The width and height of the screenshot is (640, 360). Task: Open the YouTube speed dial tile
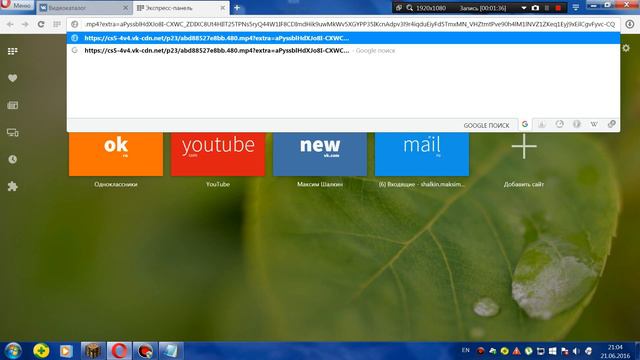tap(218, 154)
